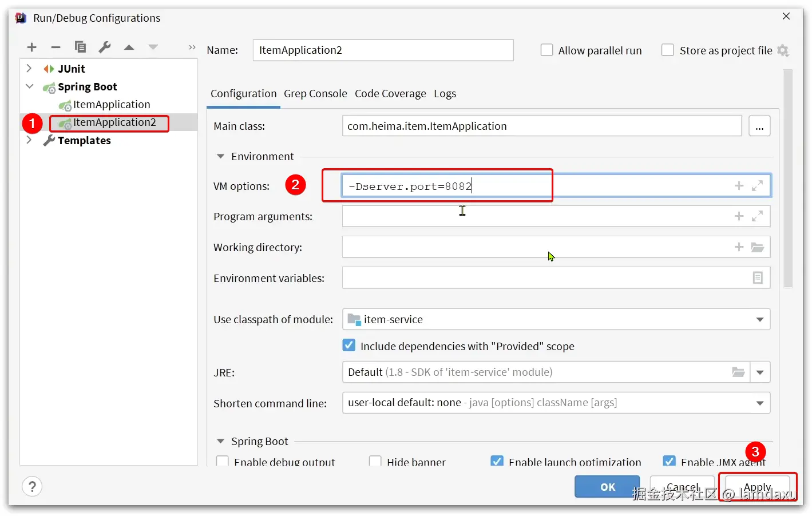This screenshot has width=812, height=516.
Task: Click the Edit Templates wrench icon
Action: [x=105, y=47]
